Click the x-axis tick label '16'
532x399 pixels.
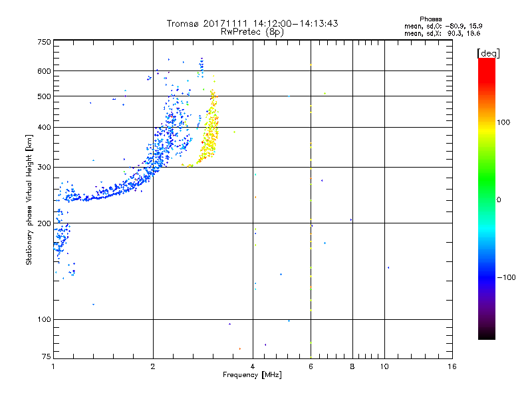coord(452,366)
